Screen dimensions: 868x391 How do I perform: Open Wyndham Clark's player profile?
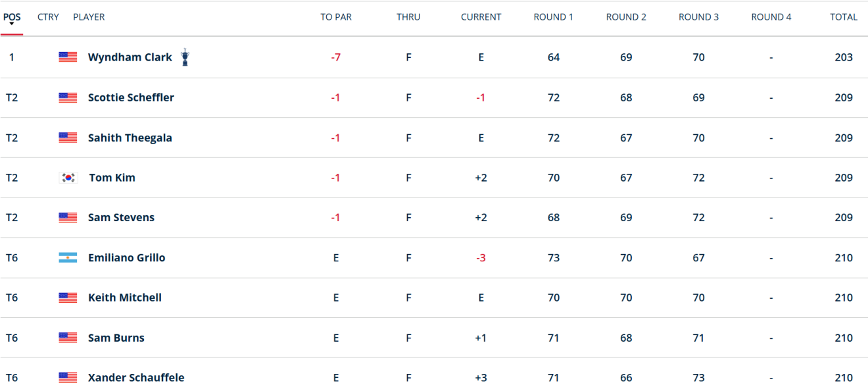pos(130,57)
